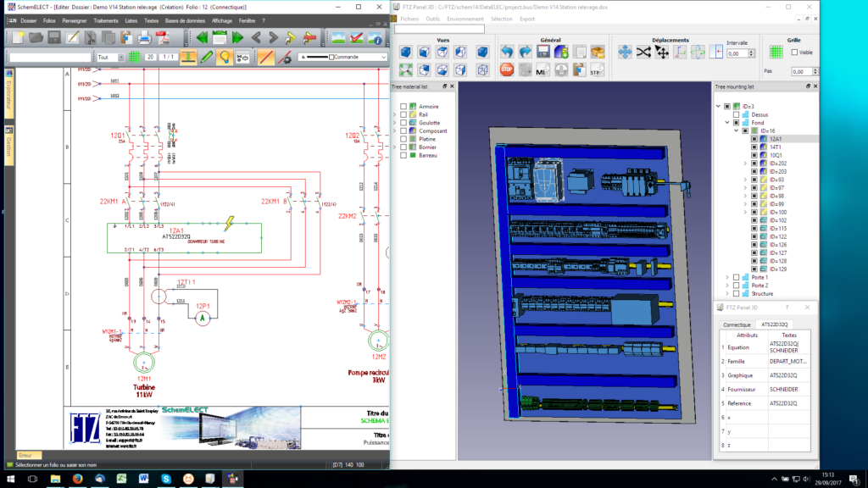Toggle the light bulb icon in SchemELECT
The image size is (868, 488).
(x=224, y=57)
